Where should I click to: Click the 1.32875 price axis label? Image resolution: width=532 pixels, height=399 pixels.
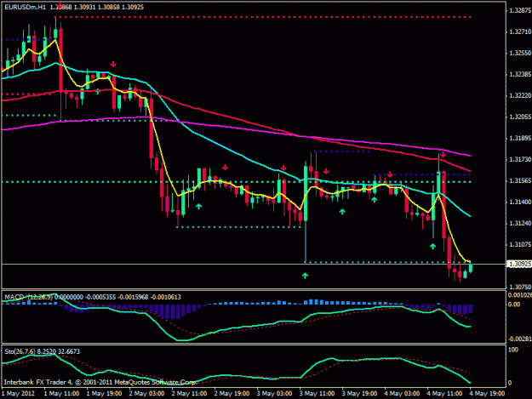[x=520, y=10]
